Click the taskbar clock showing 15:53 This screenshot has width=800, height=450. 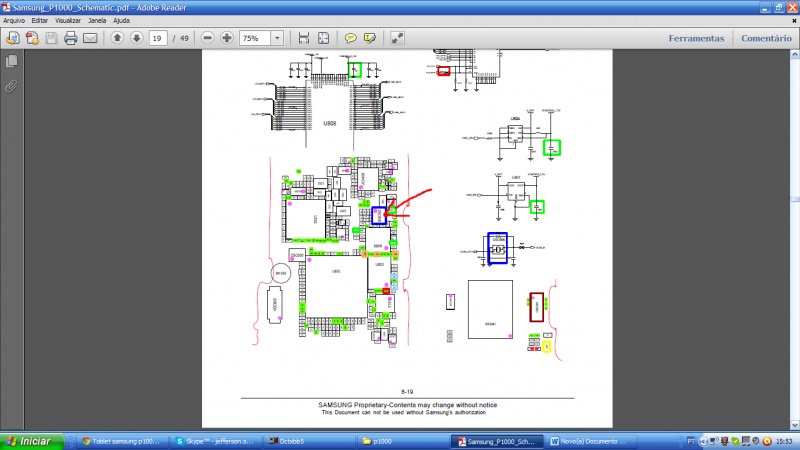[x=784, y=441]
